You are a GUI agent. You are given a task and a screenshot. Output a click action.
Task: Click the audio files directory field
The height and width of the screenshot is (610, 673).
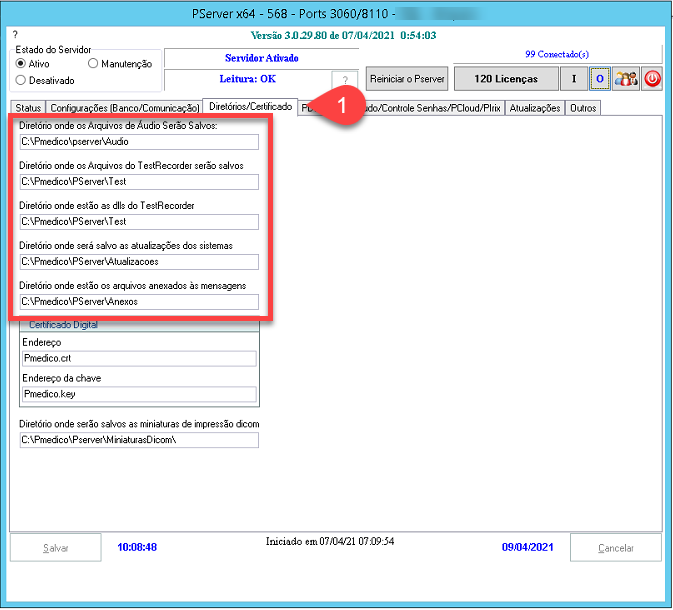[x=138, y=142]
